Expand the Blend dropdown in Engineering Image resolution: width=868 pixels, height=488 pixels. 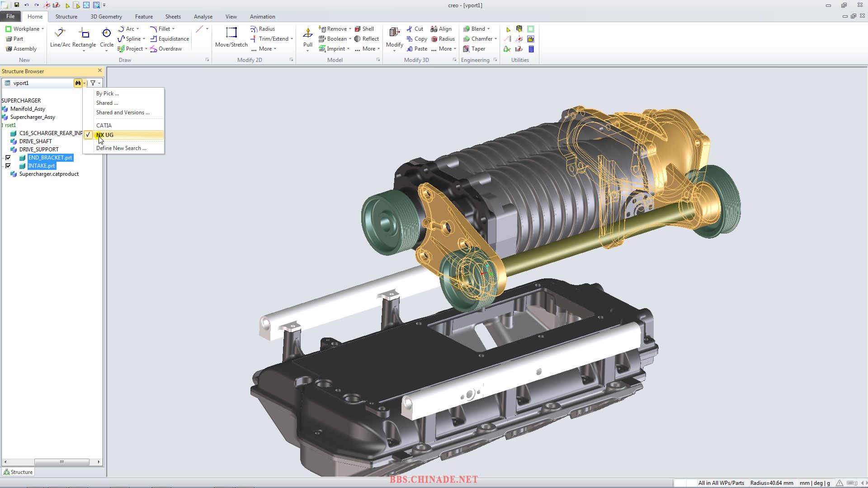tap(489, 29)
